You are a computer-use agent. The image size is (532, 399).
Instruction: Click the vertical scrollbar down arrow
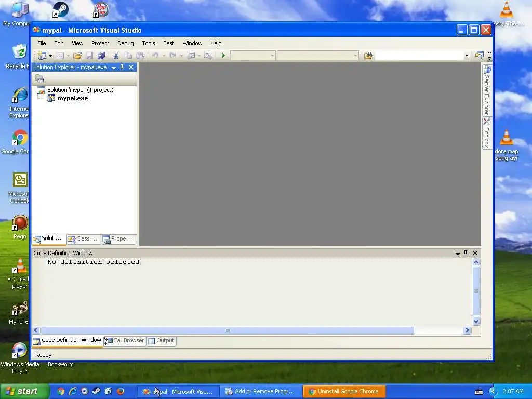pos(476,321)
